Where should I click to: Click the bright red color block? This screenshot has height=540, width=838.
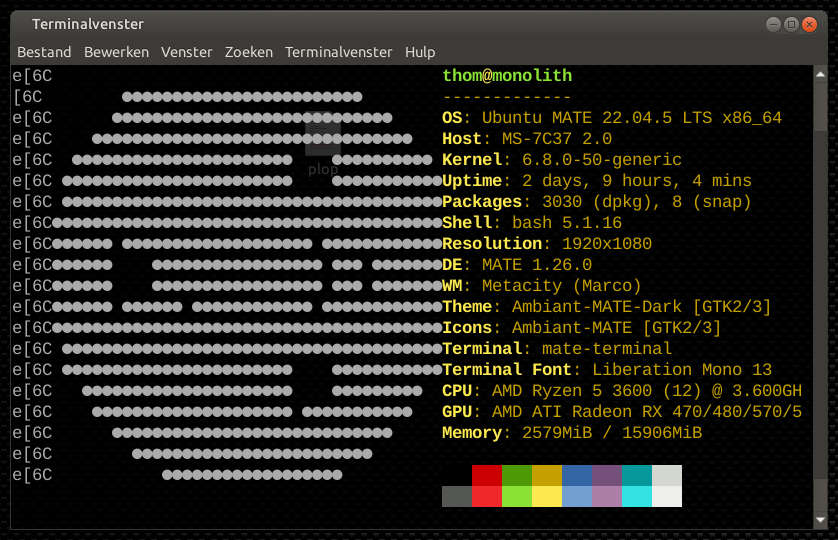point(487,496)
